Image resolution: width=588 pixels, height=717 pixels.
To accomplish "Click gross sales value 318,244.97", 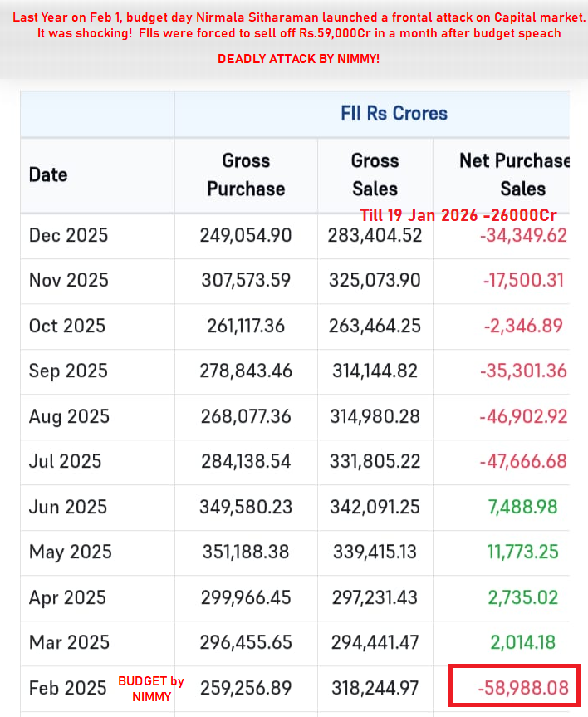I will 375,688.
